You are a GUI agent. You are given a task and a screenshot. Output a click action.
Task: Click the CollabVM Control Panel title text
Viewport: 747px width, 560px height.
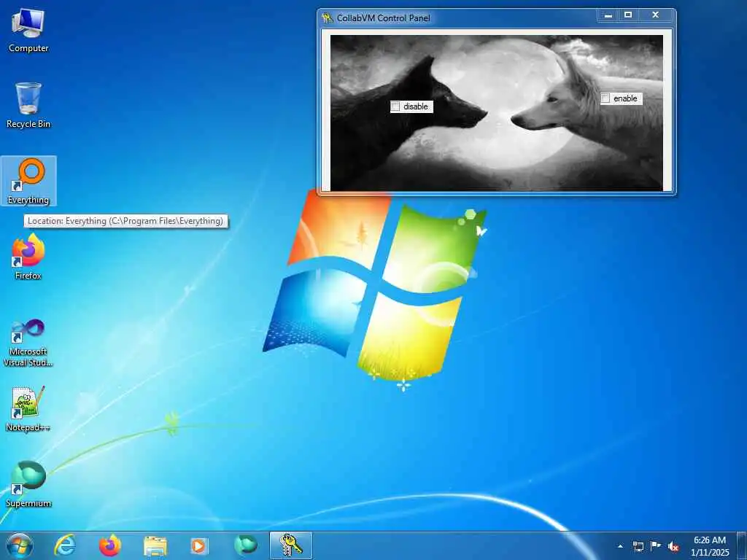384,18
